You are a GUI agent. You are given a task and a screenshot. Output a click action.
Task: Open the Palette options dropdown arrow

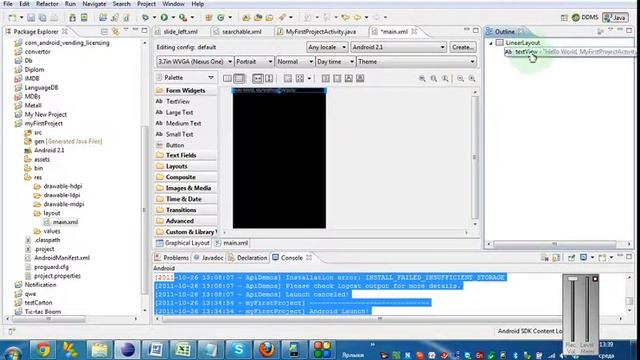point(211,78)
